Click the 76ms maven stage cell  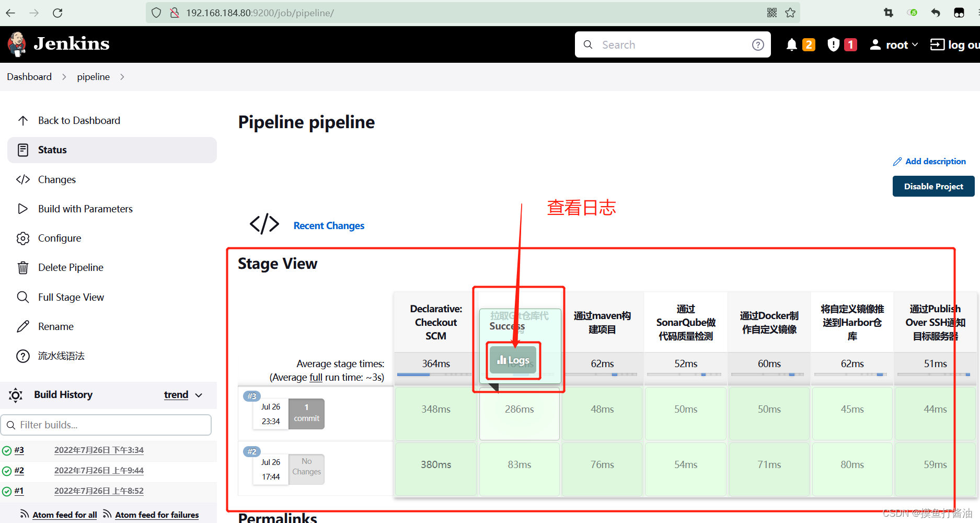point(602,469)
